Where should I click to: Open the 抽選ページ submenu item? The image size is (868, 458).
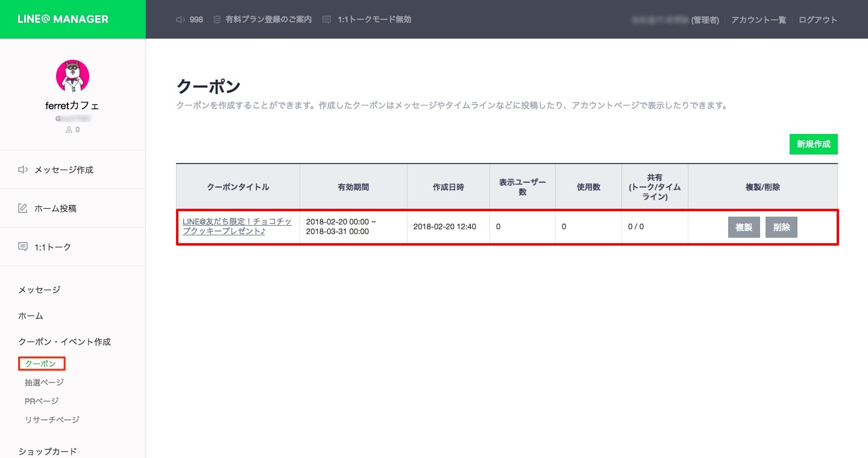(x=44, y=382)
